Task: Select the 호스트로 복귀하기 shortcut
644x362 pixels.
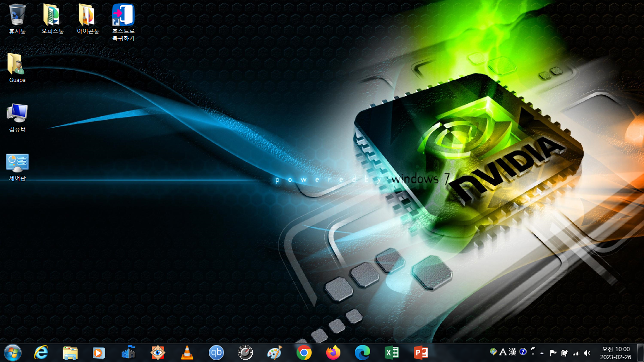Action: pyautogui.click(x=124, y=22)
